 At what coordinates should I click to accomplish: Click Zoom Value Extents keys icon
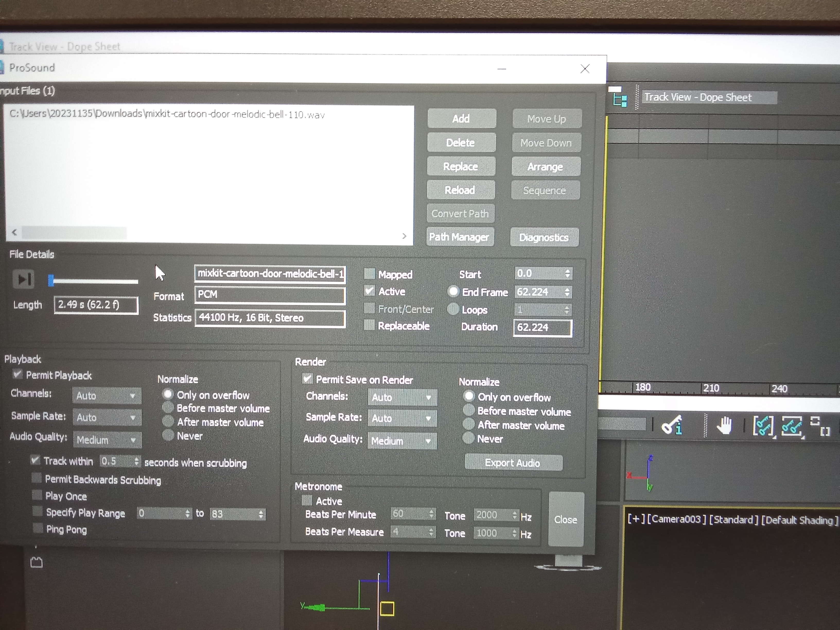[791, 426]
